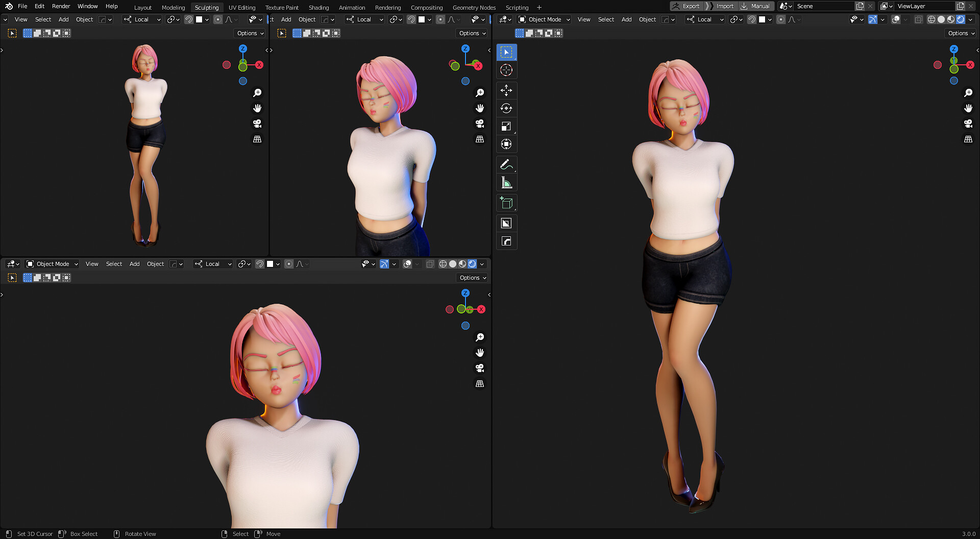
Task: Select the Move tool in the viewport toolbar
Action: click(x=506, y=90)
